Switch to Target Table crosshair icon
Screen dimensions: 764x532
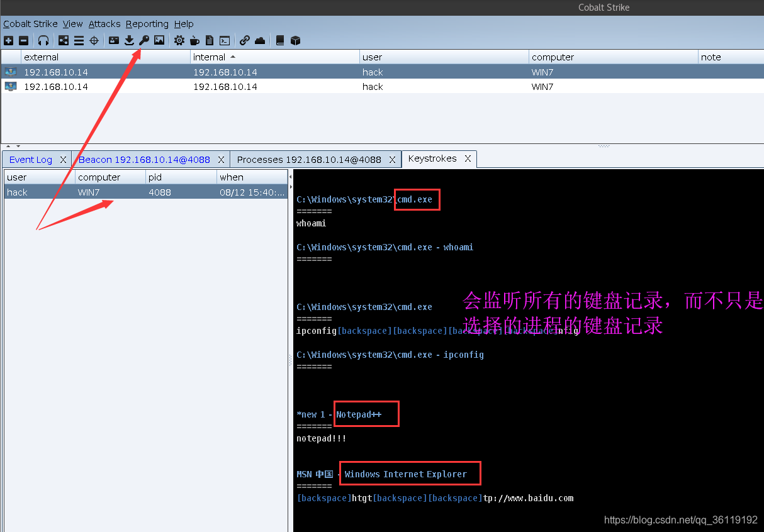pos(94,40)
